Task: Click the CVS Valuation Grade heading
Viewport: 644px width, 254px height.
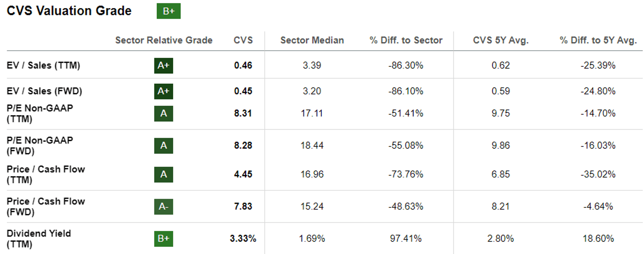Action: pos(69,11)
